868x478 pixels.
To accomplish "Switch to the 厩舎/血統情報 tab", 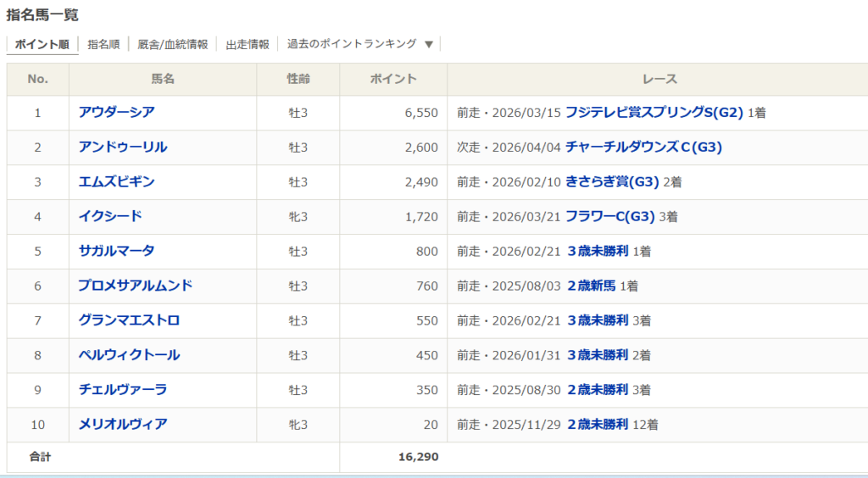I will [173, 44].
